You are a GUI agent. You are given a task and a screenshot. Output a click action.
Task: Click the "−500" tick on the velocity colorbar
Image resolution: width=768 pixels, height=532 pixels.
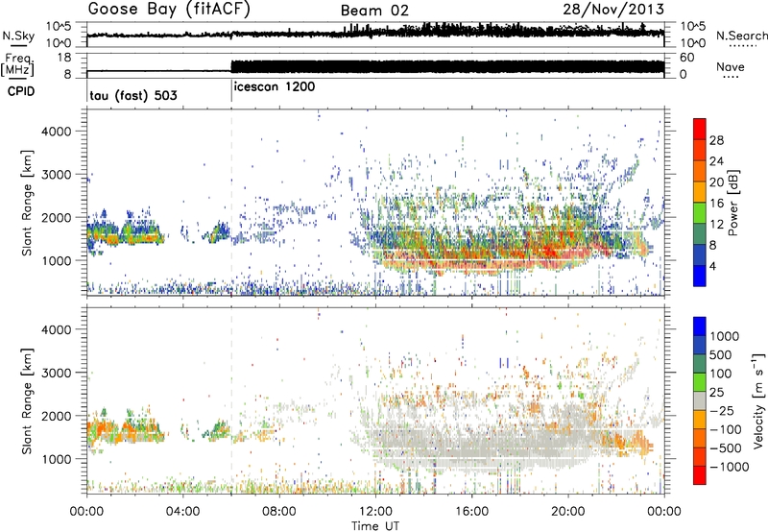pyautogui.click(x=726, y=447)
